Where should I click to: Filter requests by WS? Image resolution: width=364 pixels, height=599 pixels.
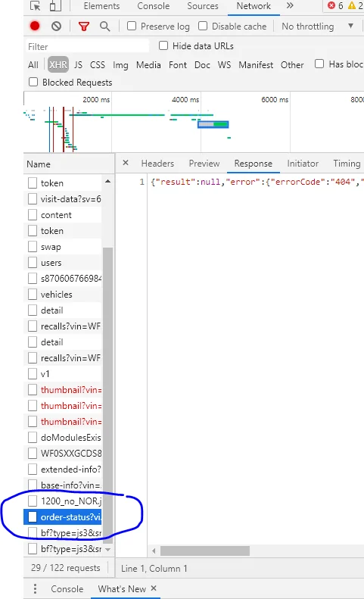[x=224, y=64]
